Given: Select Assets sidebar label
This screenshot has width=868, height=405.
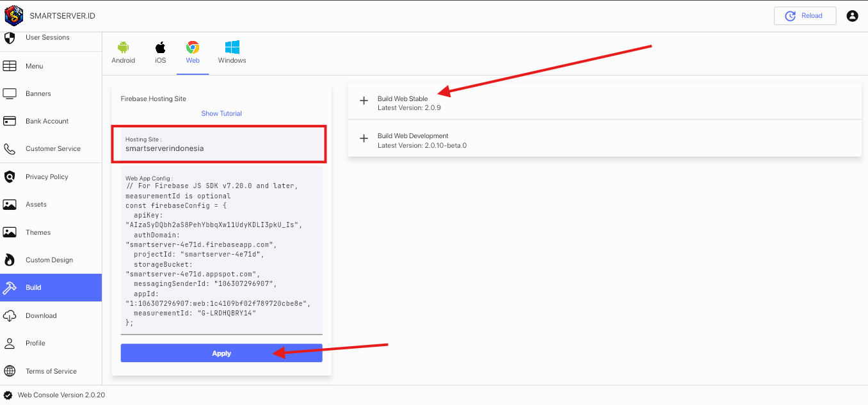Looking at the screenshot, I should (x=36, y=205).
